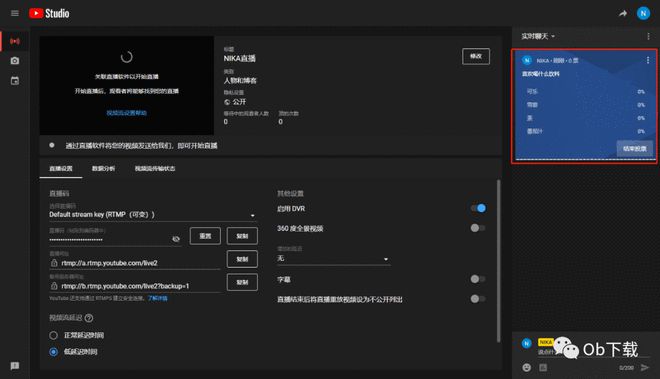660x379 pixels.
Task: Click the poll/chart icon in chat input
Action: (543, 368)
